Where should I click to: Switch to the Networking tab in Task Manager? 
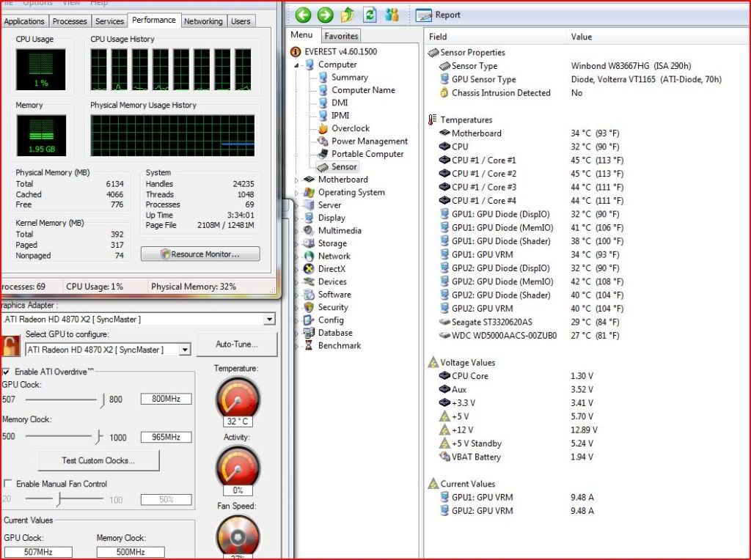pyautogui.click(x=203, y=21)
